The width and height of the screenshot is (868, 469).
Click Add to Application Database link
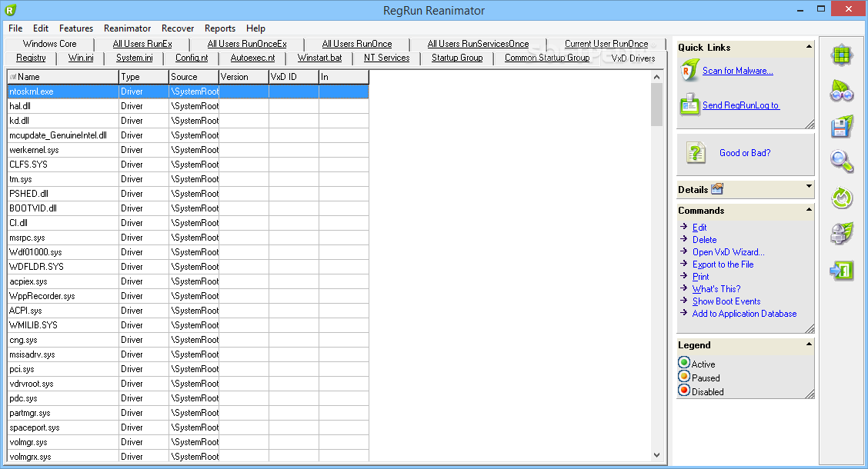tap(744, 314)
